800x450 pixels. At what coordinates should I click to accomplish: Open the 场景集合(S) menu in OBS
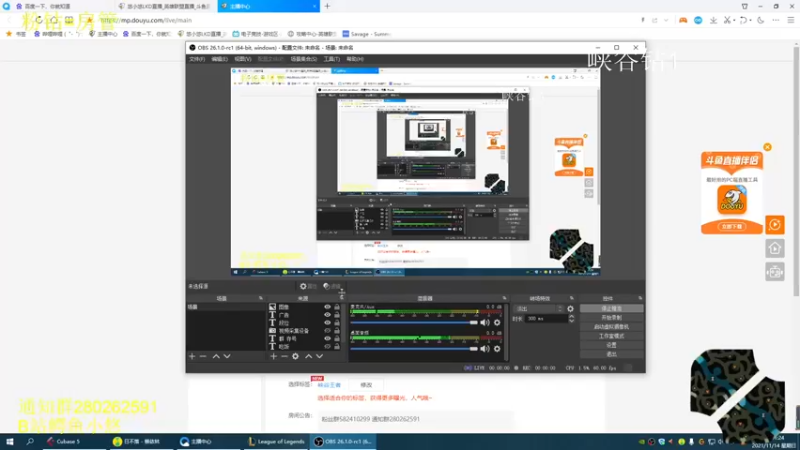coord(304,59)
